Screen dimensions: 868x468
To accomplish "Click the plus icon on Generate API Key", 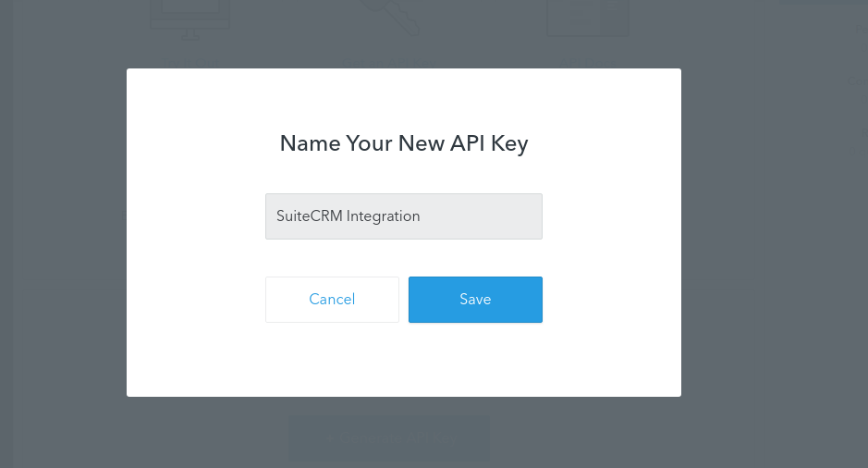I will (x=330, y=437).
